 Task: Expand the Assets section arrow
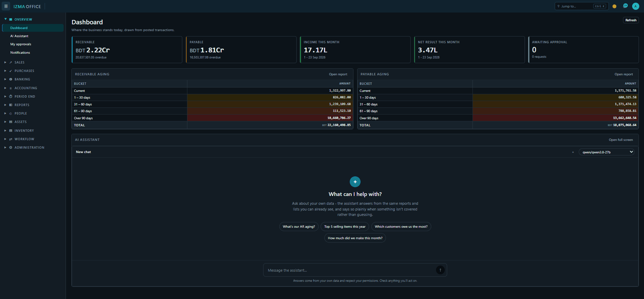click(x=5, y=122)
